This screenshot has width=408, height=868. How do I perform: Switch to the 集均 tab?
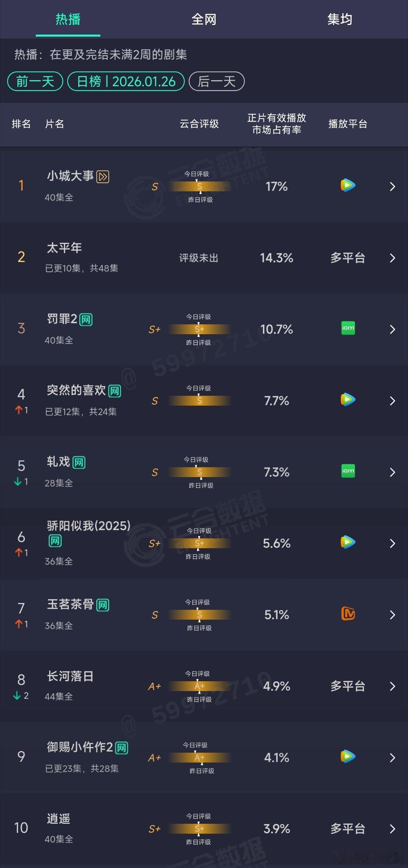[x=340, y=19]
